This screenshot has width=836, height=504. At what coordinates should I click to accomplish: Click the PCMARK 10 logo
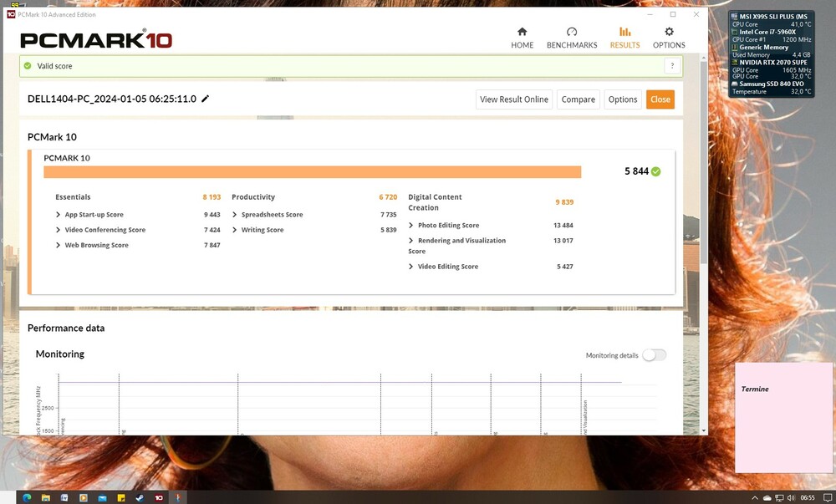pos(96,39)
